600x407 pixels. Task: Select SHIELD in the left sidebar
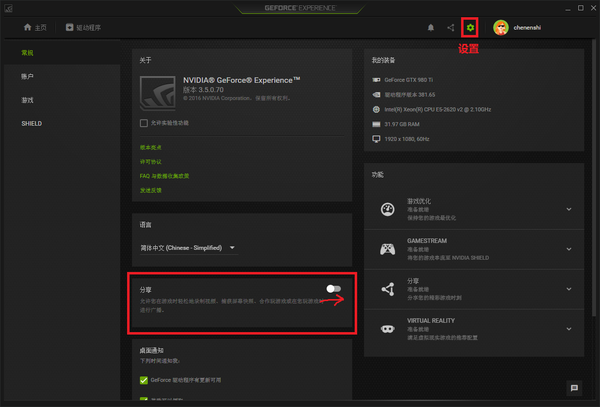tap(32, 124)
